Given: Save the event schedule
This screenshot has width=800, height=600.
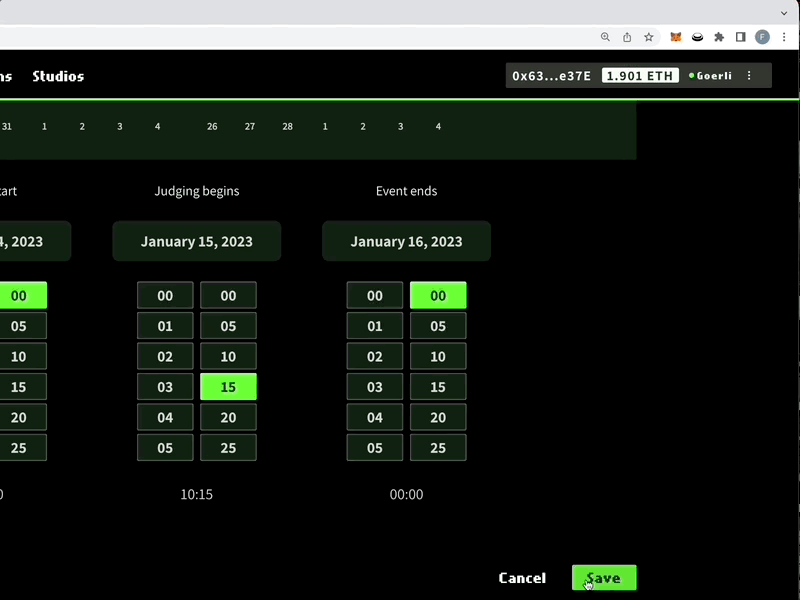Looking at the screenshot, I should pos(604,578).
